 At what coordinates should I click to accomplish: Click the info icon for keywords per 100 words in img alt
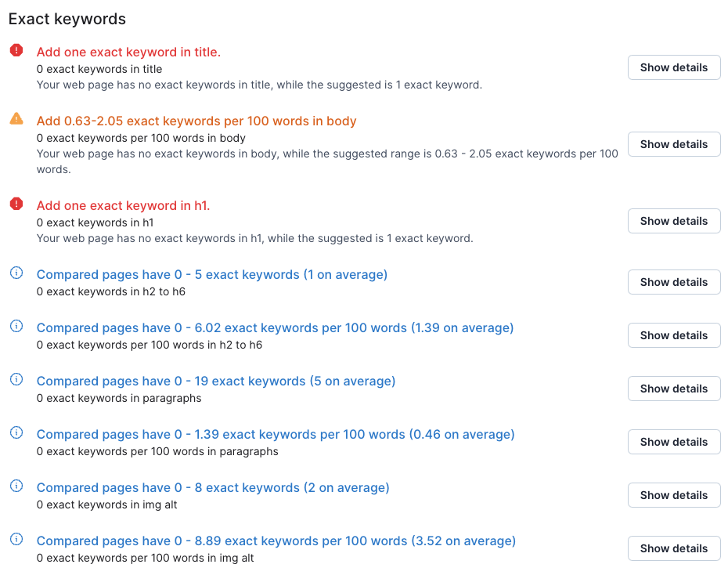pos(16,539)
